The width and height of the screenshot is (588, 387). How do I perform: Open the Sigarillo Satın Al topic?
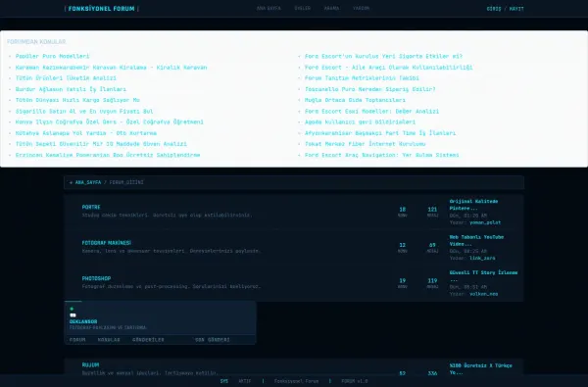coord(84,112)
